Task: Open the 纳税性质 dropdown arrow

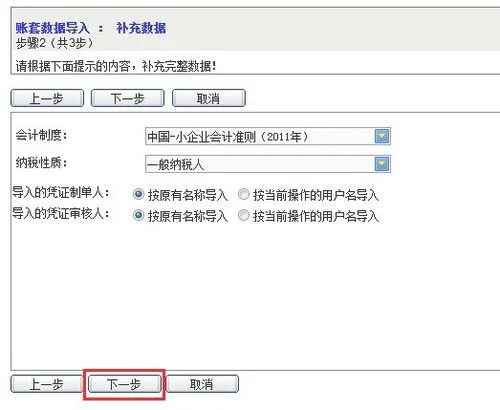Action: pos(382,164)
